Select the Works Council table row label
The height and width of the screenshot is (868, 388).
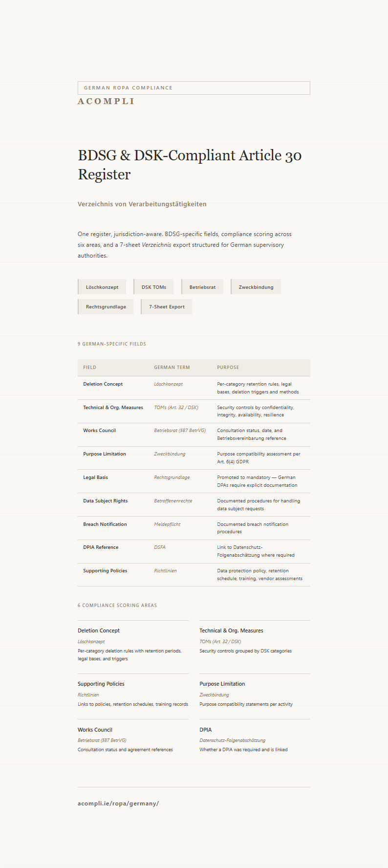click(99, 431)
